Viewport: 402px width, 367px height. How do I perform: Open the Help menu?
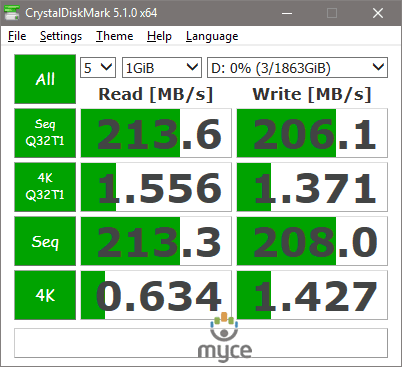click(159, 36)
